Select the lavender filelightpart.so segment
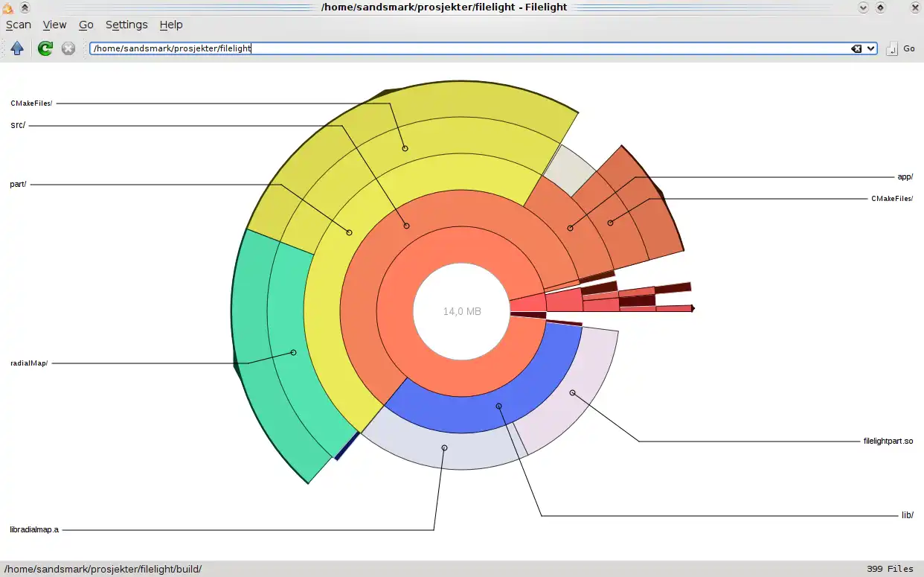Image resolution: width=924 pixels, height=577 pixels. (x=572, y=392)
